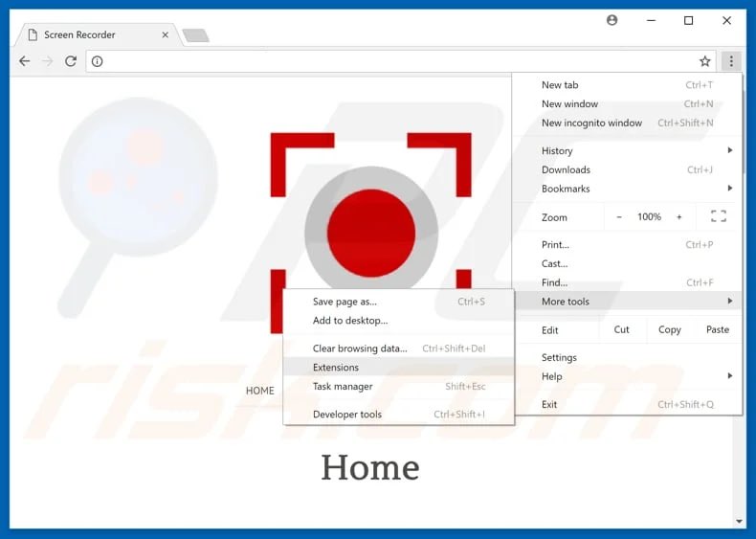Click the forward navigation arrow
This screenshot has height=539, width=756.
click(x=47, y=61)
